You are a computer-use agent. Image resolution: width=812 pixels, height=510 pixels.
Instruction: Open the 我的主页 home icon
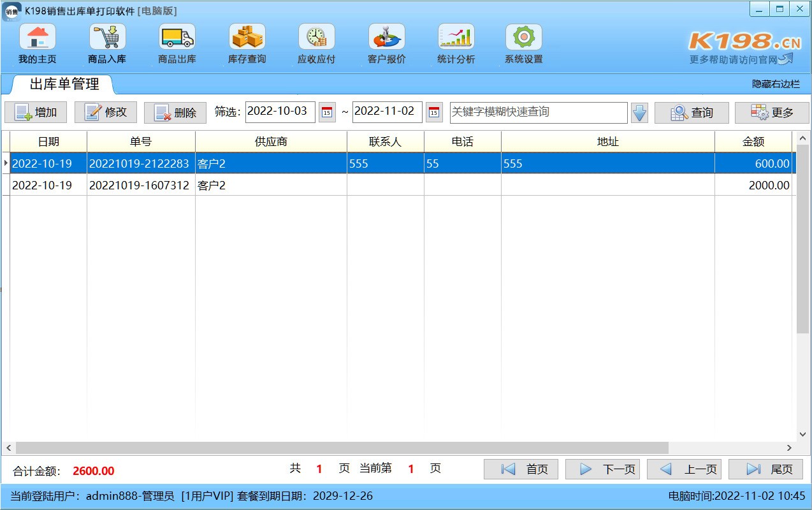(x=37, y=38)
